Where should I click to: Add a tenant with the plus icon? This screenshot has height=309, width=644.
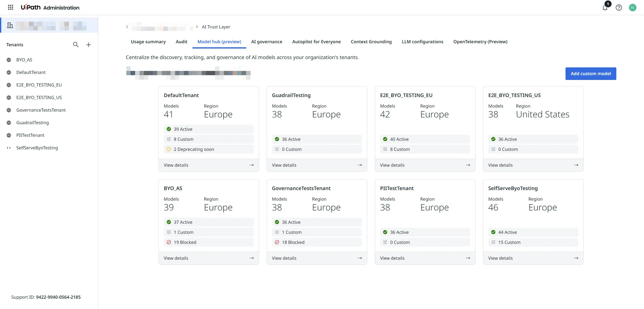(89, 45)
